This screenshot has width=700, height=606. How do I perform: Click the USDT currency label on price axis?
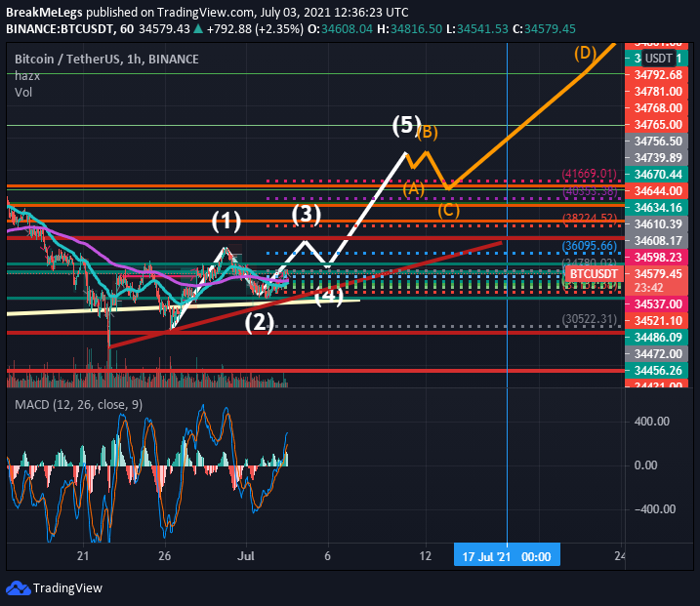click(x=658, y=58)
